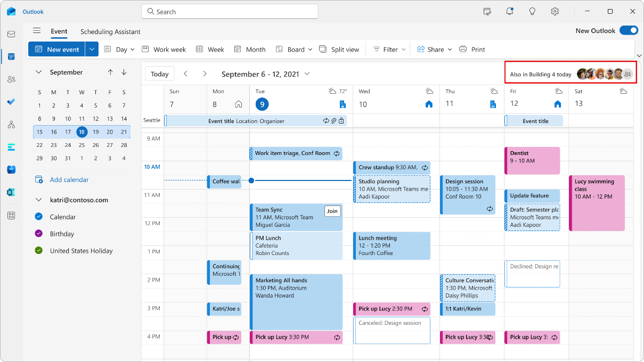
Task: Go to next week arrow
Action: click(x=205, y=74)
